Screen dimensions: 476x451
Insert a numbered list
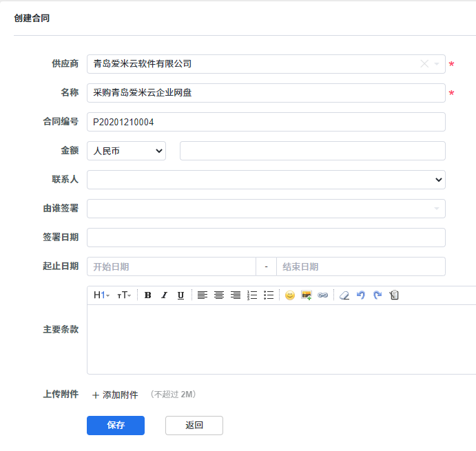click(252, 295)
